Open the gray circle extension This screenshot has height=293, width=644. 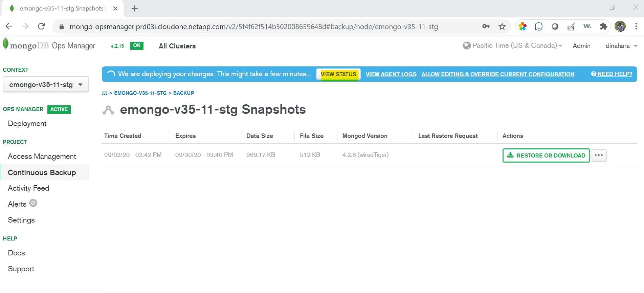point(555,26)
